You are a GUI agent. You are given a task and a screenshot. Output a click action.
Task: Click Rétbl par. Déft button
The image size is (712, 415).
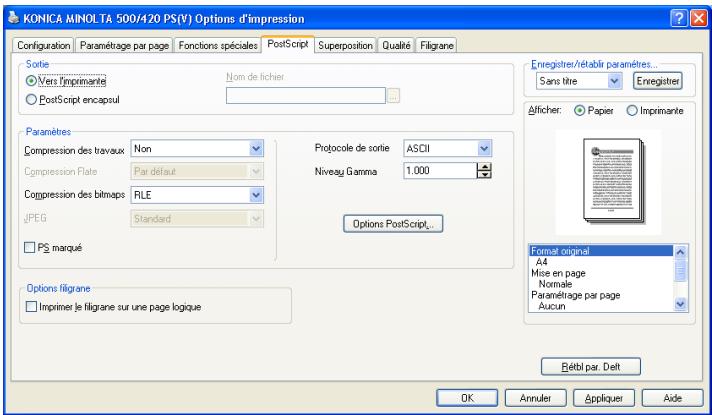coord(591,367)
